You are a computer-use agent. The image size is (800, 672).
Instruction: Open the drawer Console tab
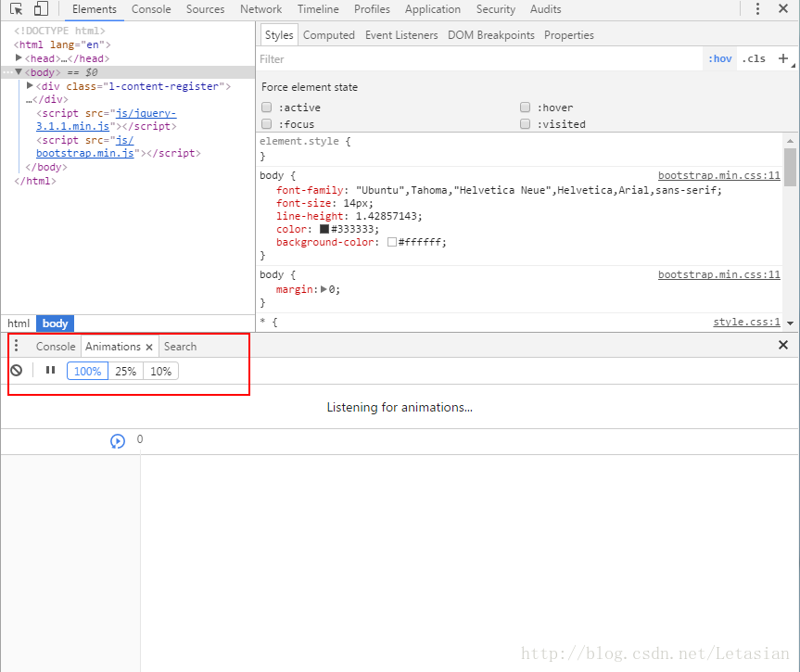pyautogui.click(x=56, y=347)
